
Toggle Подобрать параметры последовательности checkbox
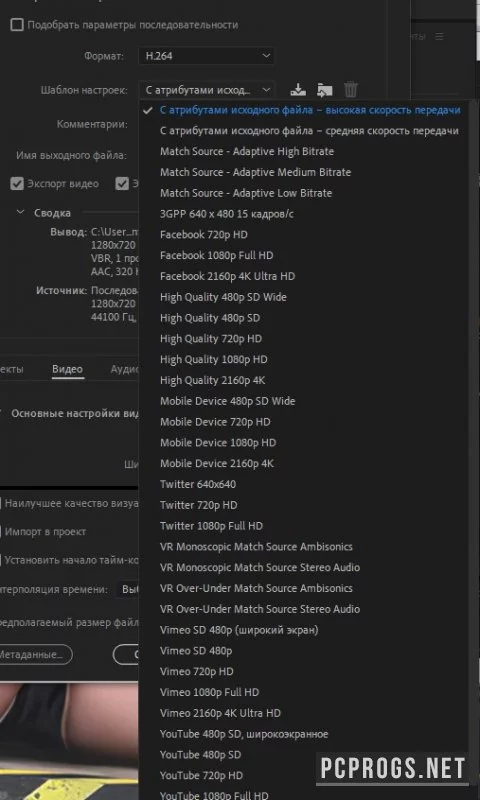pyautogui.click(x=17, y=24)
